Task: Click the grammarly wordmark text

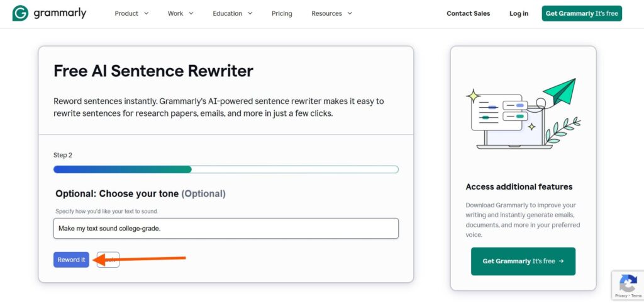Action: click(x=60, y=14)
